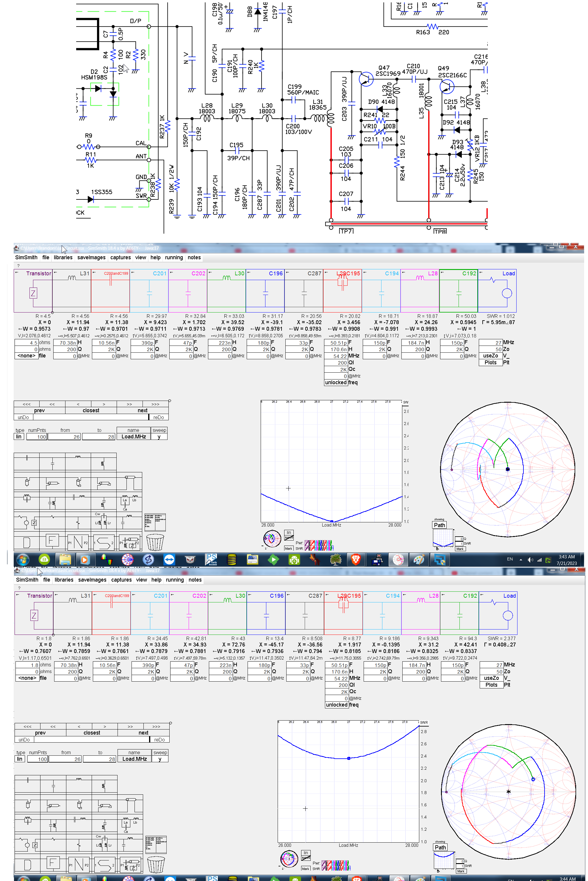Open the '<none>' file selector under upper Transistor
The height and width of the screenshot is (881, 588).
[x=26, y=356]
